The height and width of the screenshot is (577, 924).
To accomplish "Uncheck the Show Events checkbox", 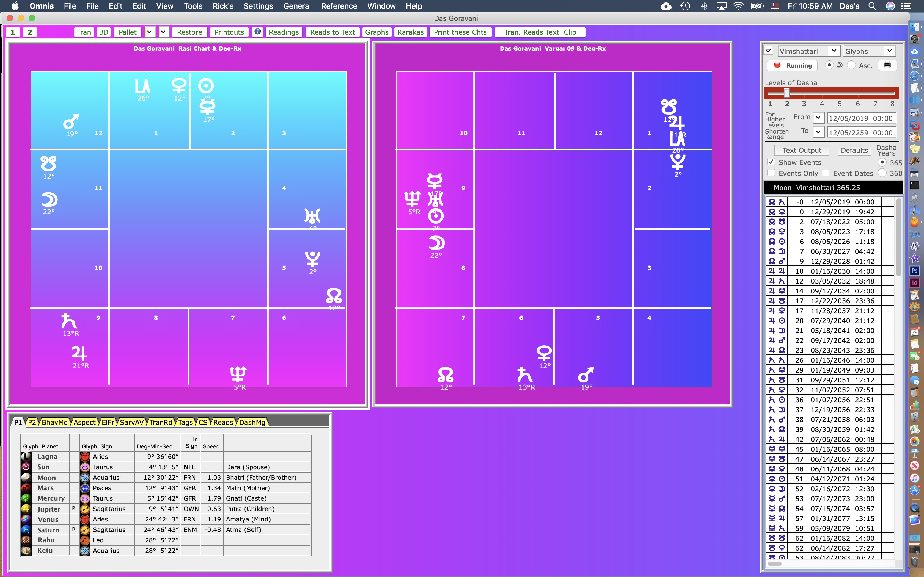I will pyautogui.click(x=771, y=162).
